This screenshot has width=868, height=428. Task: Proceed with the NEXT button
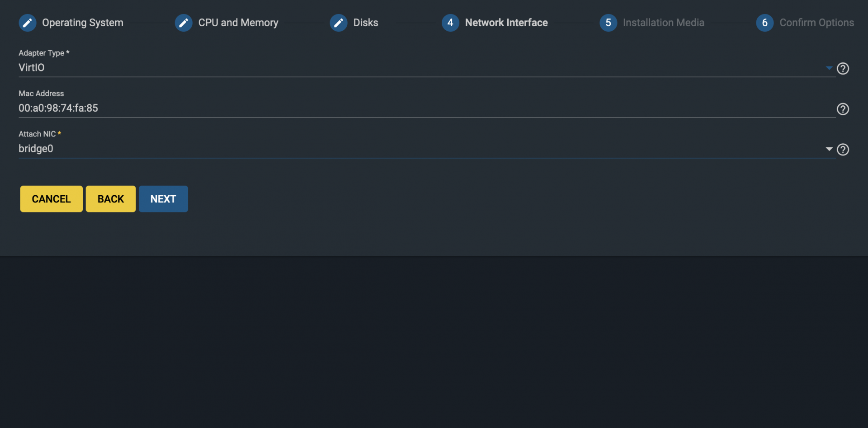(163, 199)
